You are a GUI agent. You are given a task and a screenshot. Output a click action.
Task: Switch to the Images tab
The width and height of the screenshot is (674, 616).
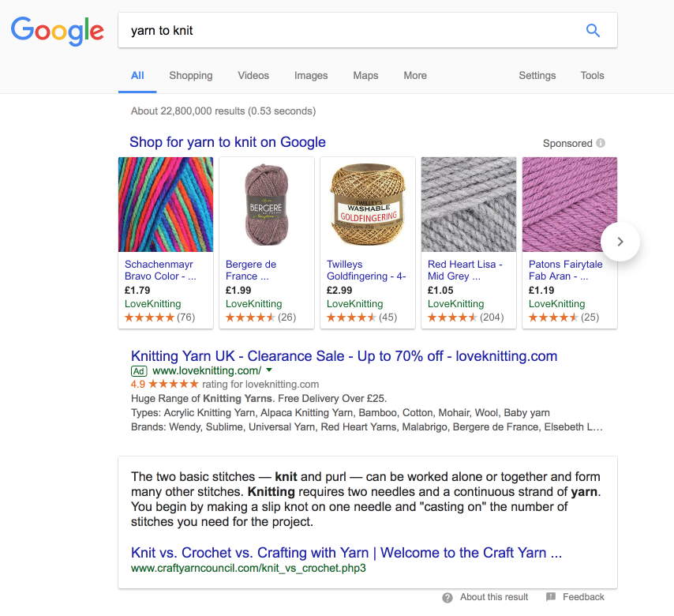pyautogui.click(x=311, y=75)
